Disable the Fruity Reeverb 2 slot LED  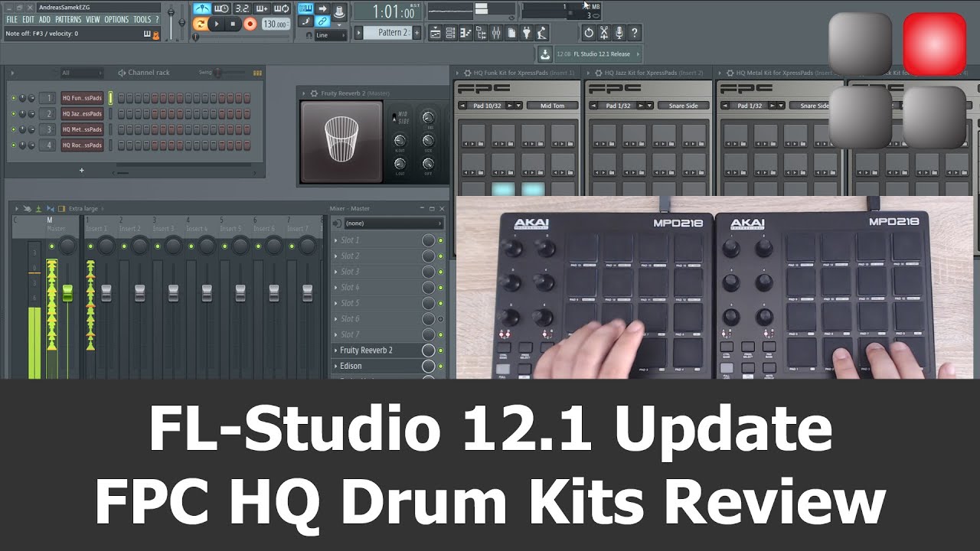pos(440,350)
